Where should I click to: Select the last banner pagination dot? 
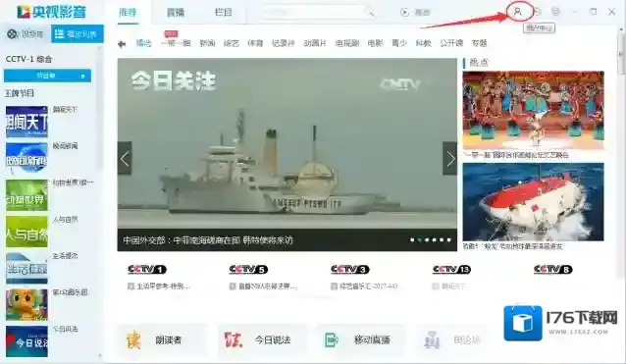point(448,239)
